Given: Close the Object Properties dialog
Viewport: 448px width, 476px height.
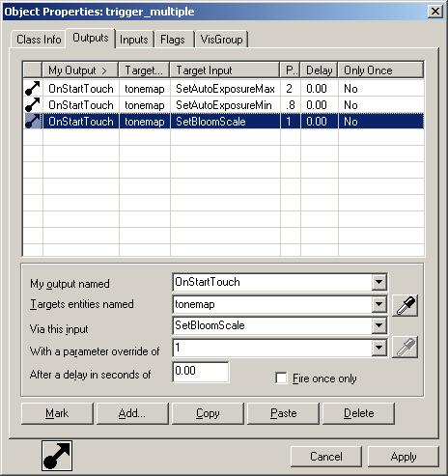Looking at the screenshot, I should point(435,12).
